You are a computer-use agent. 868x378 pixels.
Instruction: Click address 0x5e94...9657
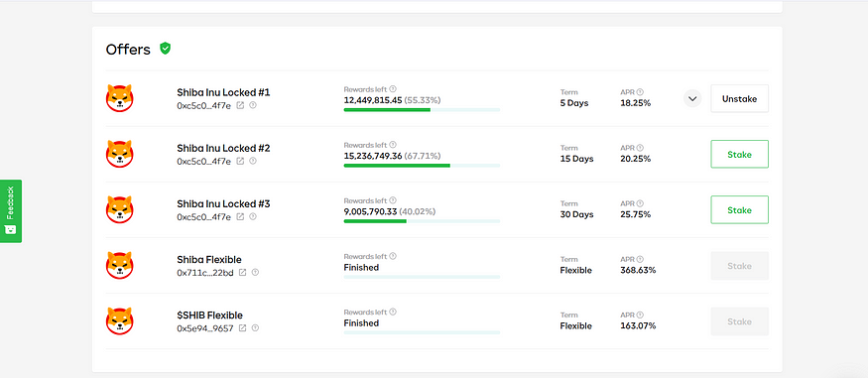click(205, 328)
